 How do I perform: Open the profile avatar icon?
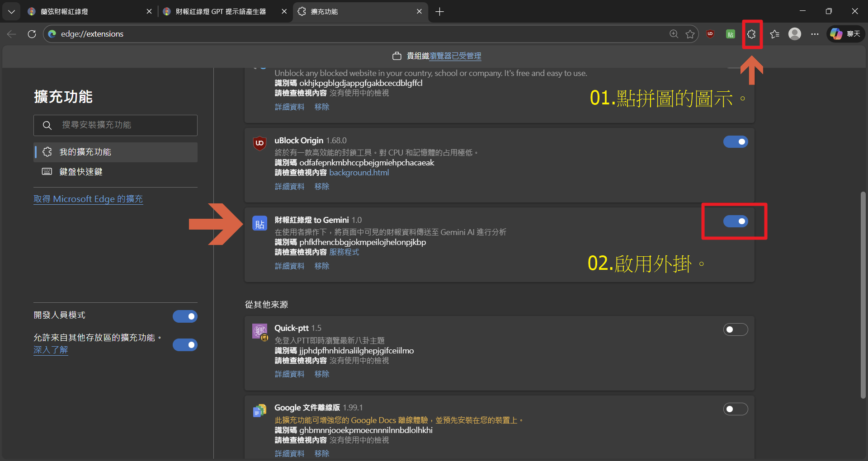pos(795,34)
